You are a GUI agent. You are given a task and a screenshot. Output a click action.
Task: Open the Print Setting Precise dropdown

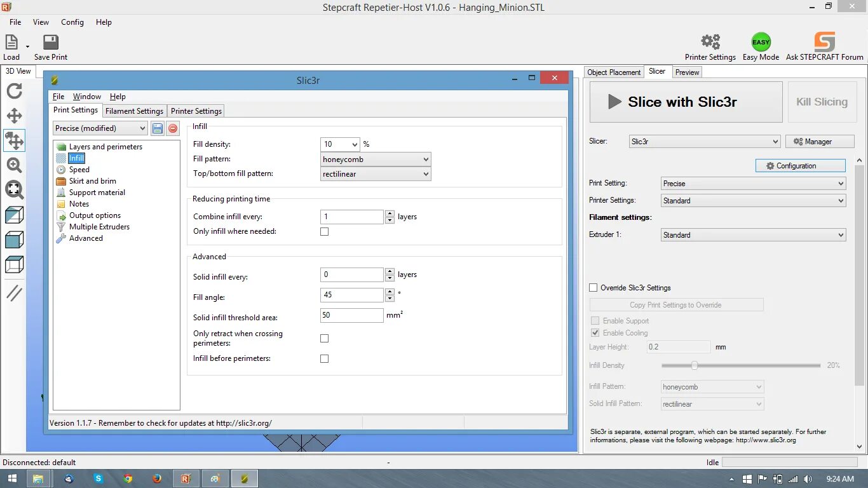coord(754,184)
